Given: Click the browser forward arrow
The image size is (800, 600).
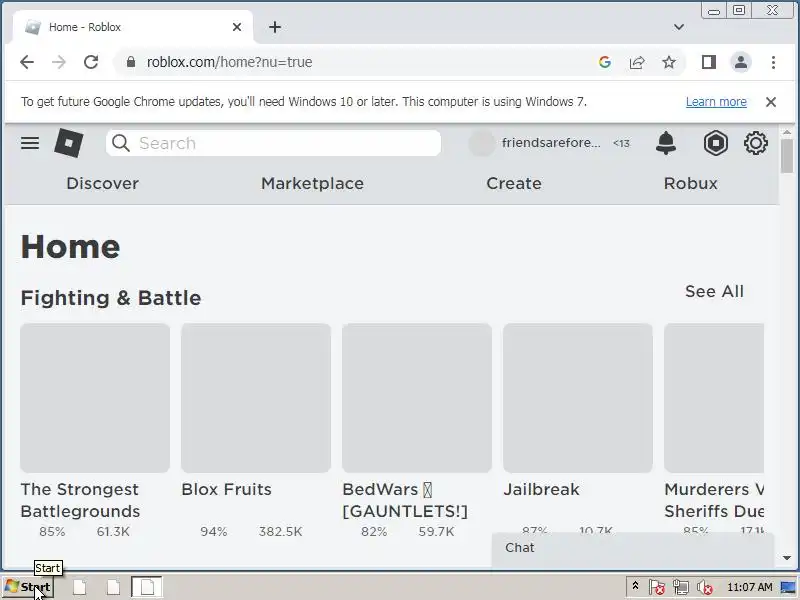Looking at the screenshot, I should pos(59,62).
